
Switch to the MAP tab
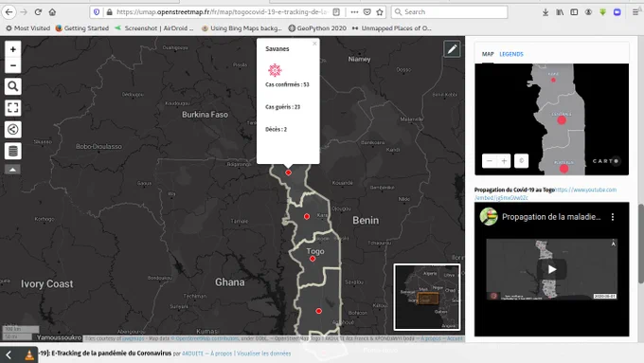click(x=488, y=54)
